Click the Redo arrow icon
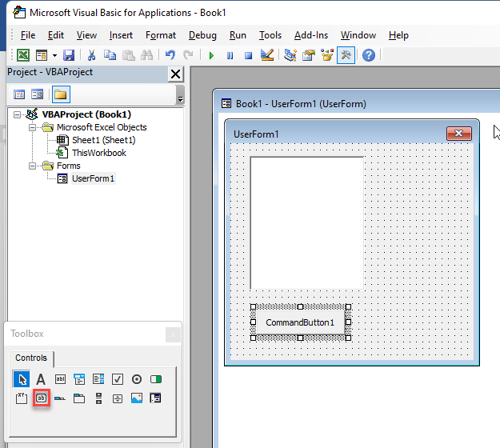 pyautogui.click(x=188, y=55)
